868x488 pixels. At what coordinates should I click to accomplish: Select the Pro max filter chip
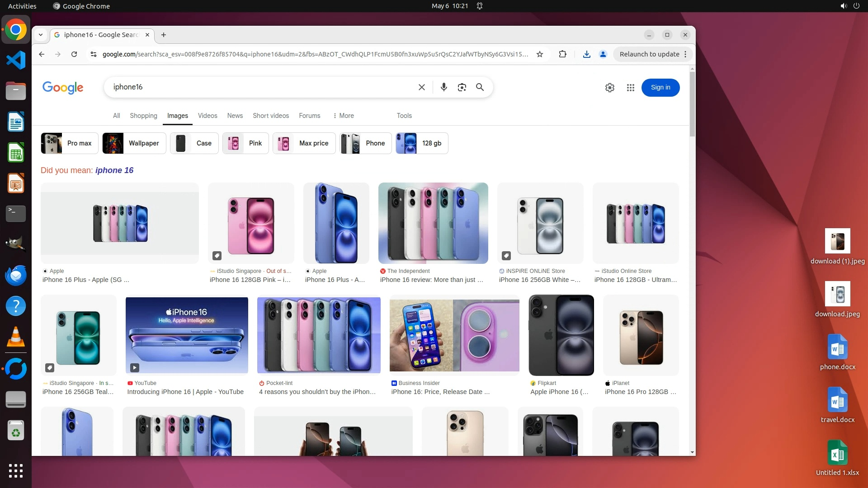pos(69,143)
